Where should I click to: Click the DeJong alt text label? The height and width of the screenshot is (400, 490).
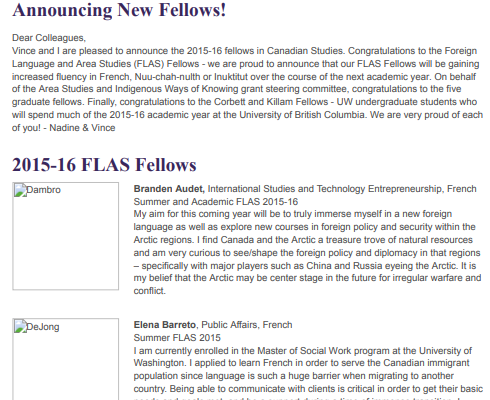[43, 327]
